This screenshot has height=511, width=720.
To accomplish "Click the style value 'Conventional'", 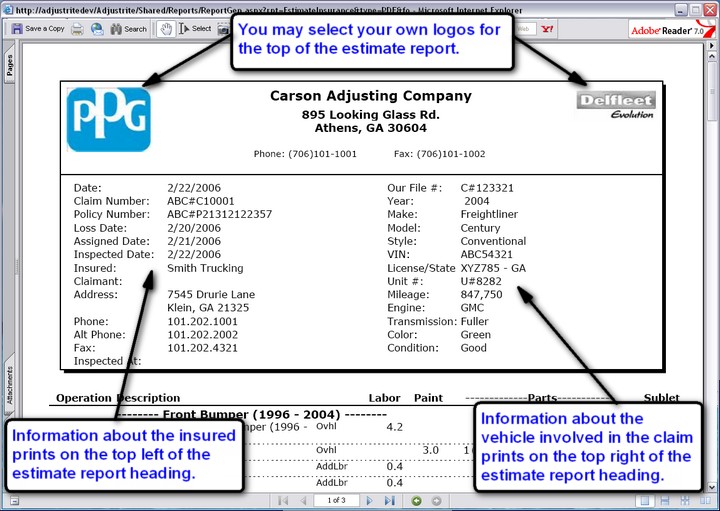I will point(493,241).
